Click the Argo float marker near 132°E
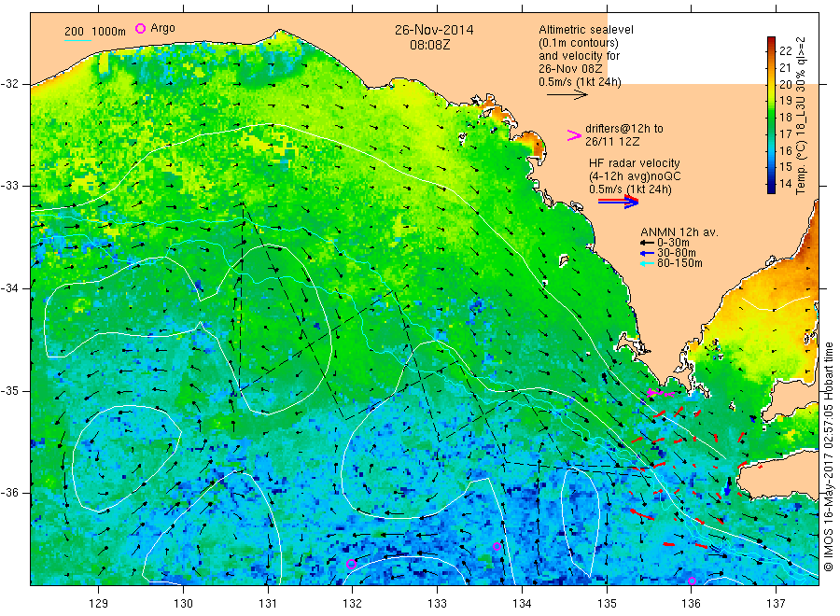 click(351, 564)
